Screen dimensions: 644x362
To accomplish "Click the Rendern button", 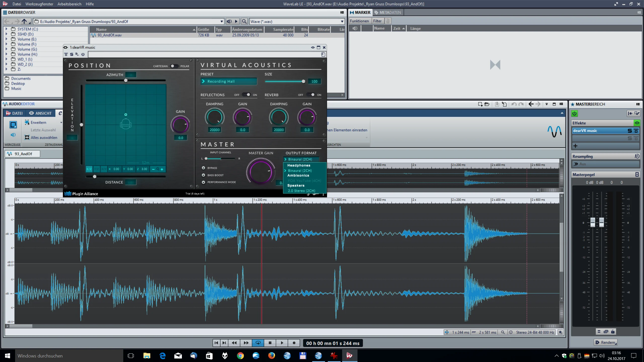I will click(605, 342).
